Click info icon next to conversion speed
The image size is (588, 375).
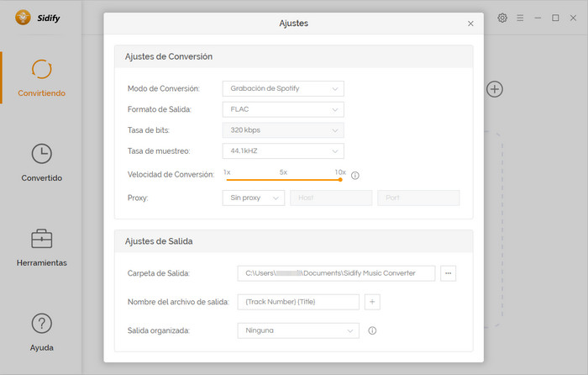coord(355,175)
